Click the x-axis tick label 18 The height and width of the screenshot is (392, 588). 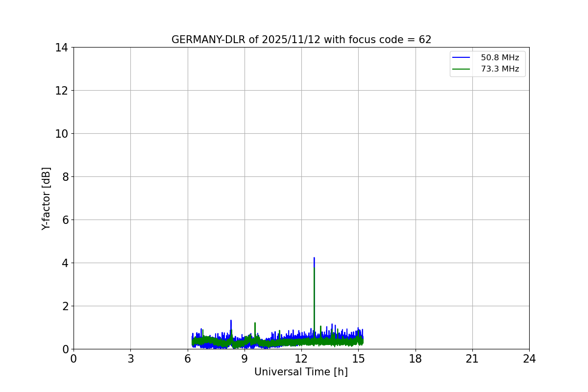point(416,359)
